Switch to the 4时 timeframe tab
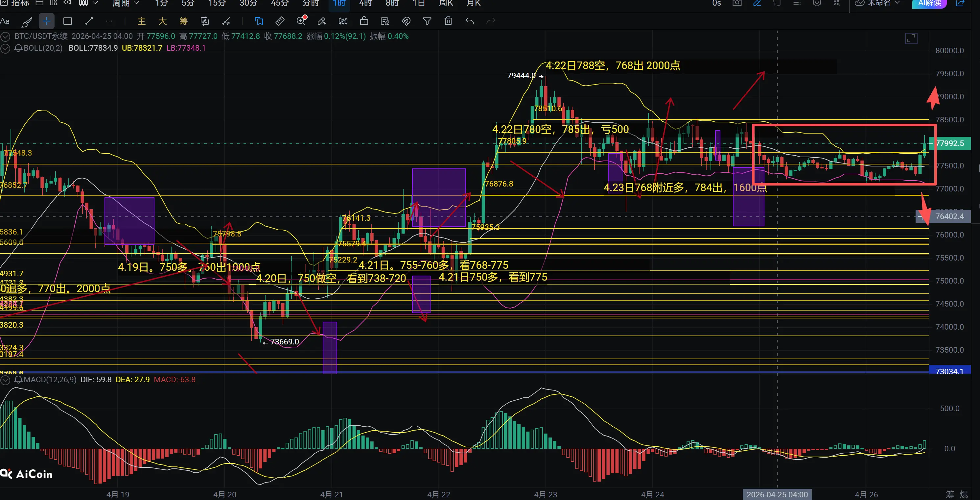980x500 pixels. tap(365, 3)
